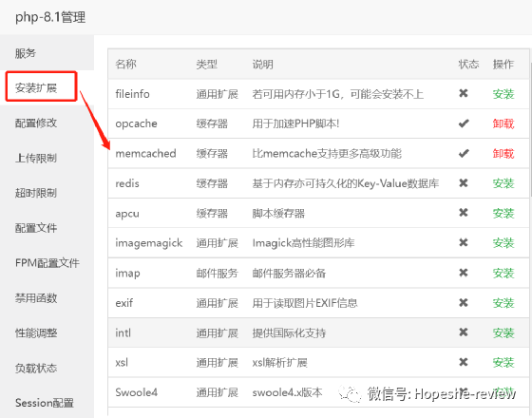
Task: Select the apcu extension name
Action: (x=127, y=214)
